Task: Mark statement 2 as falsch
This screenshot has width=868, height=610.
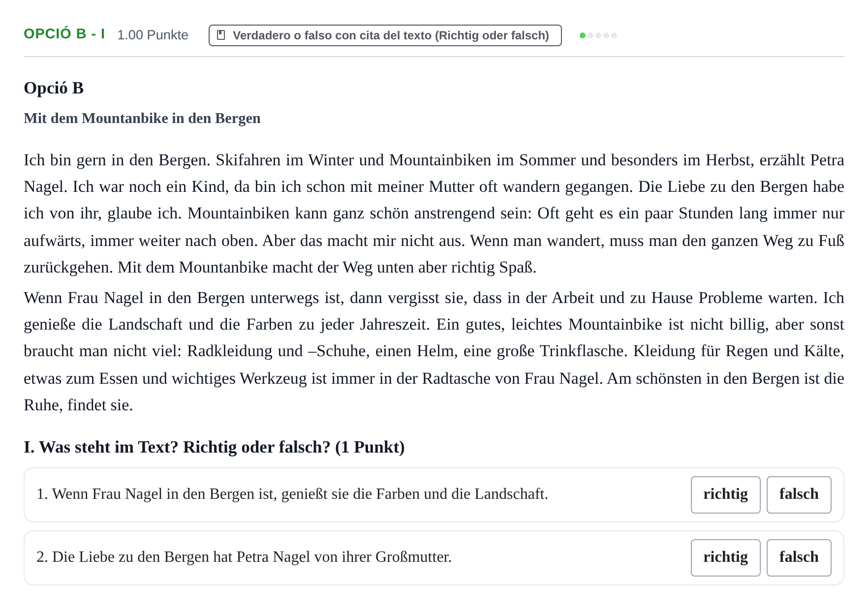Action: [799, 557]
